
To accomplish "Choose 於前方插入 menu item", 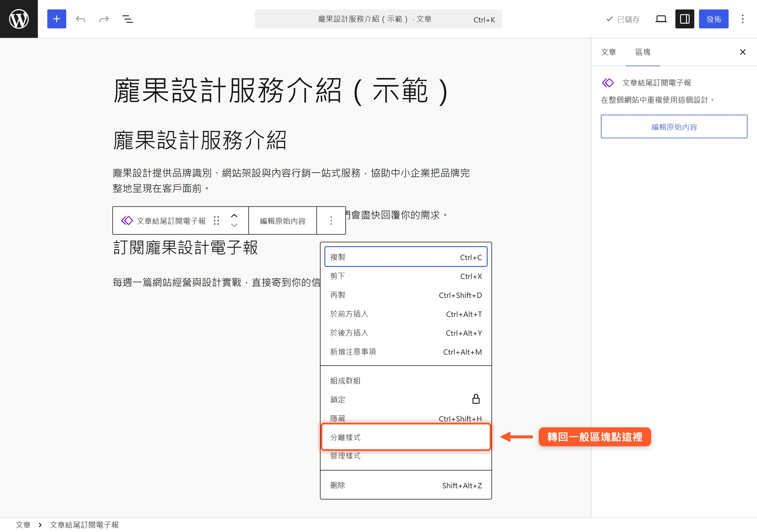I will tap(406, 314).
